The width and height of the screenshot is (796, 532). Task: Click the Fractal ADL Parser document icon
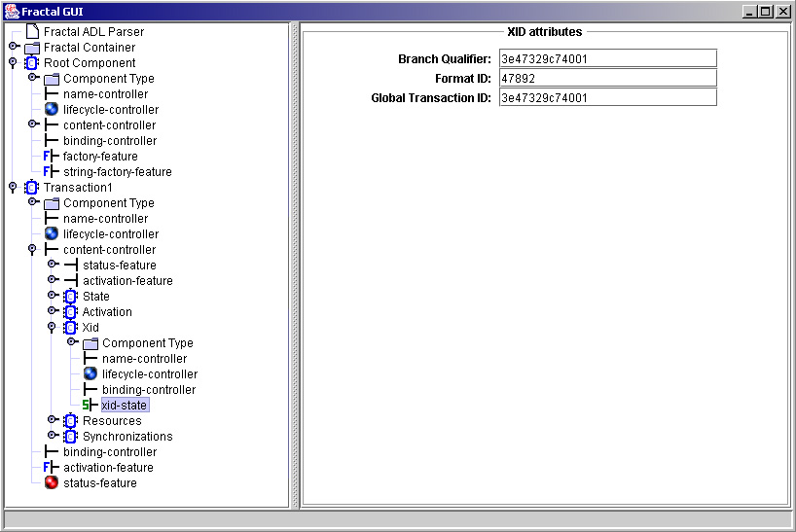click(32, 32)
